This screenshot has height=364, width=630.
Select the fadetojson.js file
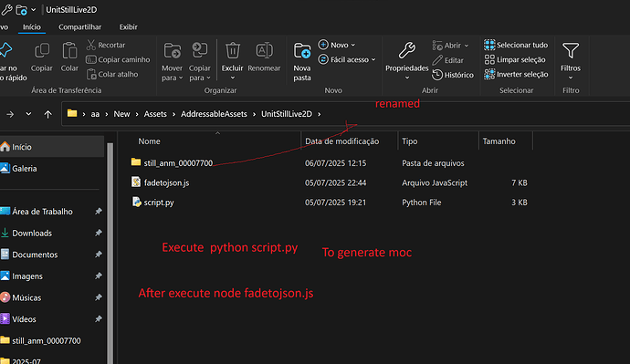pos(166,183)
